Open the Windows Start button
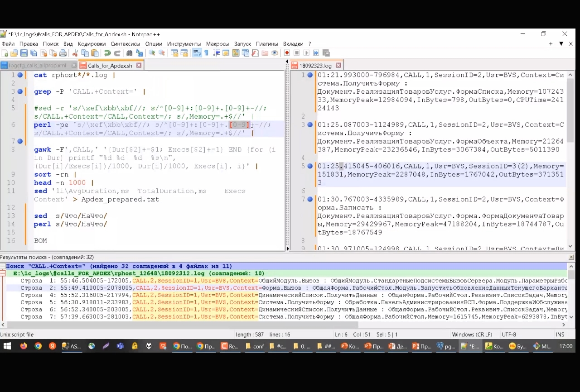 (x=8, y=346)
